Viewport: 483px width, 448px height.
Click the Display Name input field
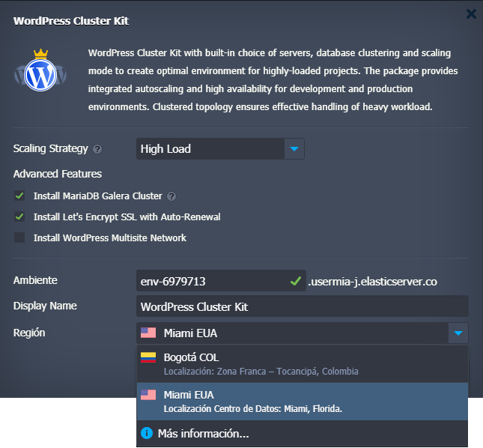[x=303, y=306]
